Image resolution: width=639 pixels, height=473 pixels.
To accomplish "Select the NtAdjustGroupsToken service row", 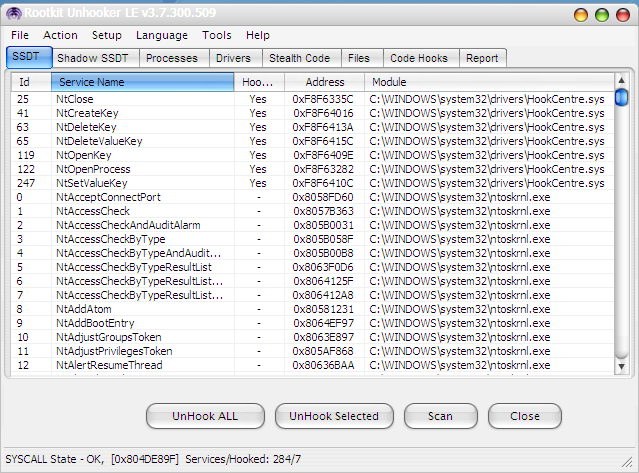I will click(312, 337).
